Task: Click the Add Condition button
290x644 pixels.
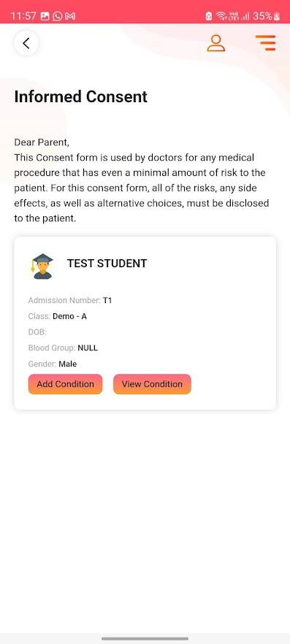Action: pyautogui.click(x=65, y=384)
